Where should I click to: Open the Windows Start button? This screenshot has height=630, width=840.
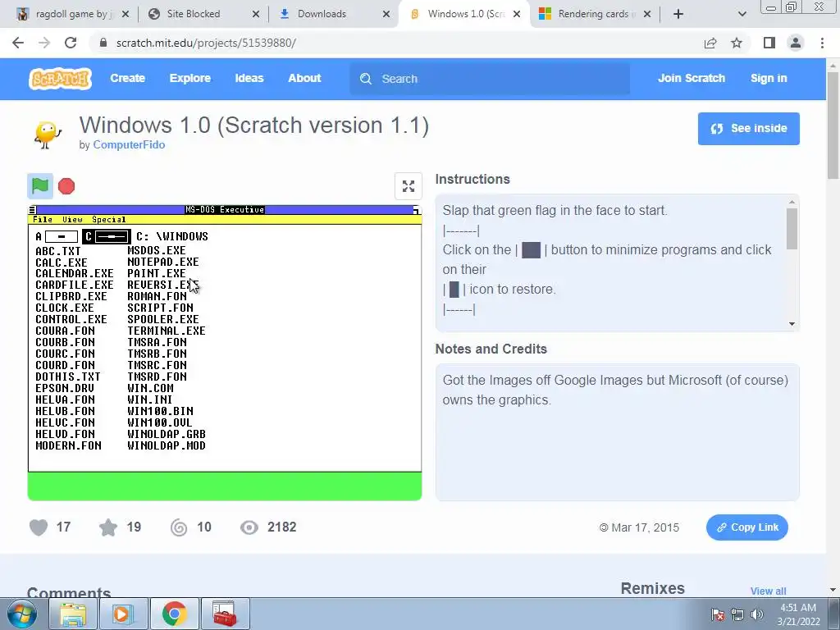pyautogui.click(x=22, y=614)
